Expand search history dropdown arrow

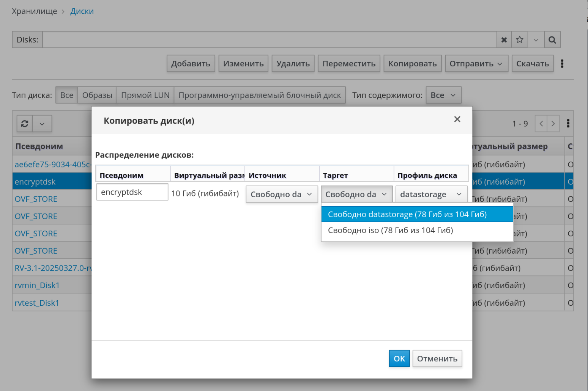tap(536, 40)
